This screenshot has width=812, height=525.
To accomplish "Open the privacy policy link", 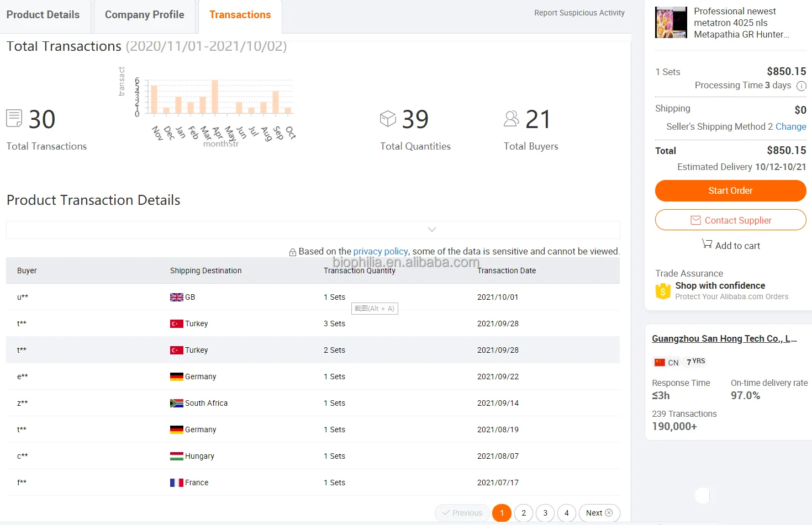I will [381, 251].
